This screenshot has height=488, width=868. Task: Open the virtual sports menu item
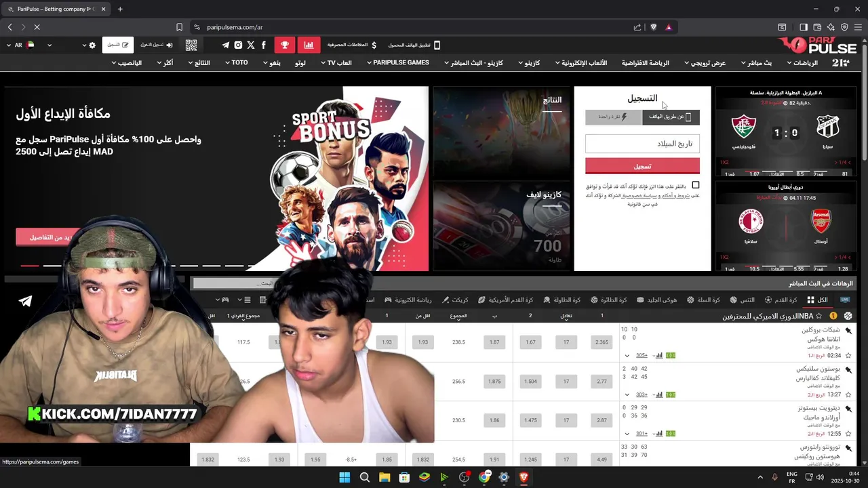point(645,63)
